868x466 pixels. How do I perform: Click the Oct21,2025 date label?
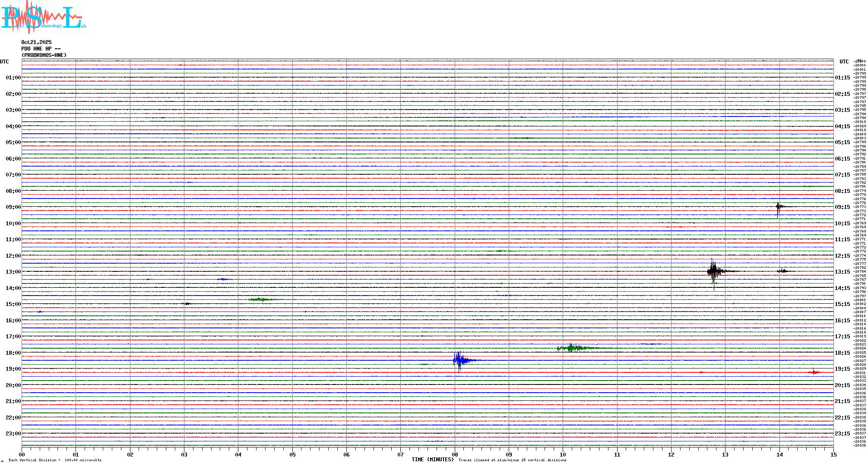pyautogui.click(x=36, y=42)
